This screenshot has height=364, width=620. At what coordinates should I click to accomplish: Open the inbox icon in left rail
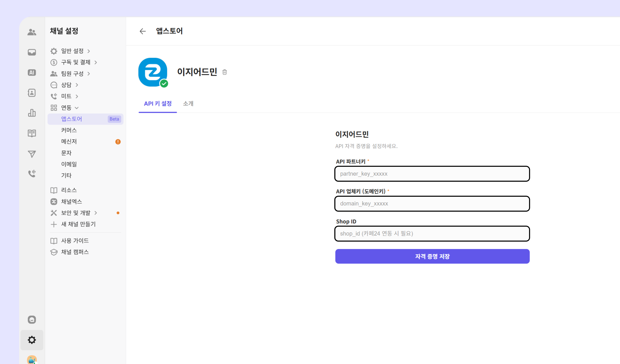[32, 52]
